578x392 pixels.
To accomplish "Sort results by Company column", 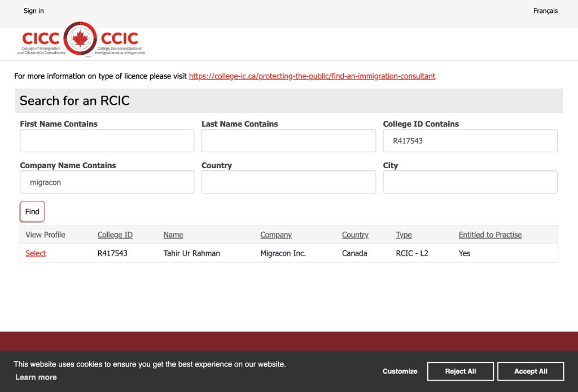I will pyautogui.click(x=275, y=235).
